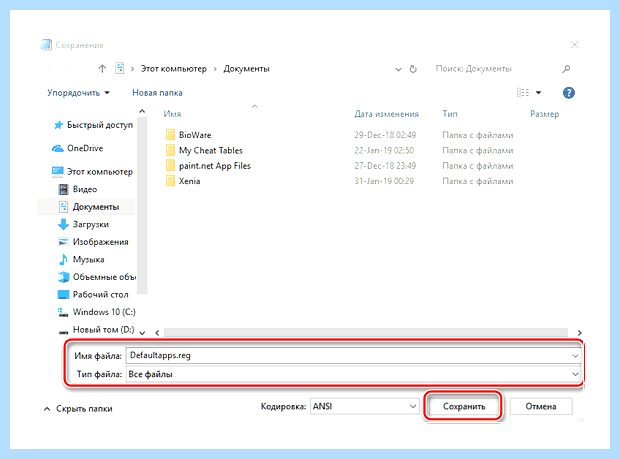Click the breadcrumb chevron before Этот компьютер
Image resolution: width=620 pixels, height=459 pixels.
click(x=132, y=69)
